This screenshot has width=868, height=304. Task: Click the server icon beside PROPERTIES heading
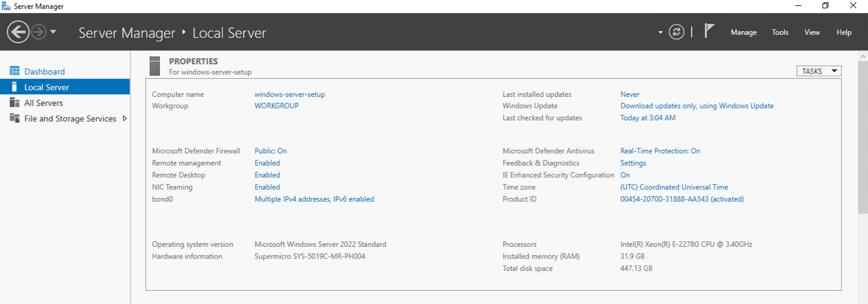[x=155, y=66]
